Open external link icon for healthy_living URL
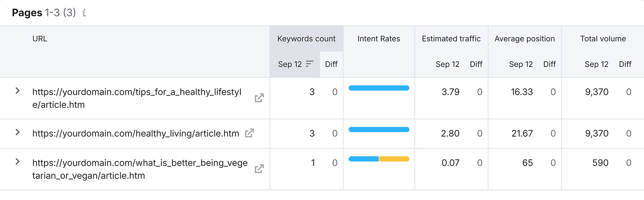 tap(250, 133)
